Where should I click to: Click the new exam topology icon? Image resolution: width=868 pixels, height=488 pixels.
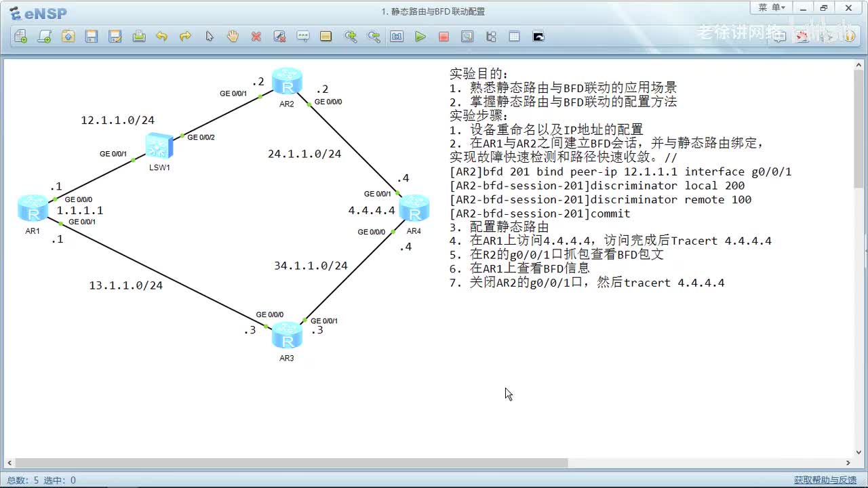(44, 37)
